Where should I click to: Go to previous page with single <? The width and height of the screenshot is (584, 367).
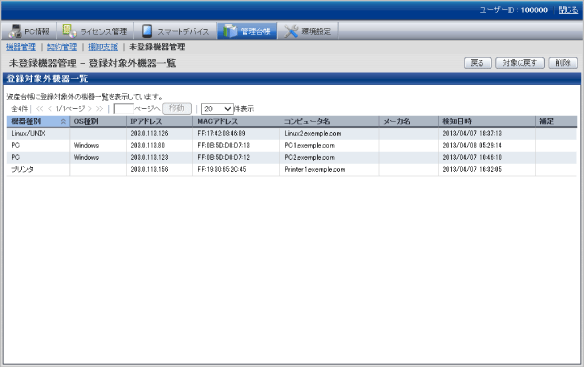coord(50,109)
